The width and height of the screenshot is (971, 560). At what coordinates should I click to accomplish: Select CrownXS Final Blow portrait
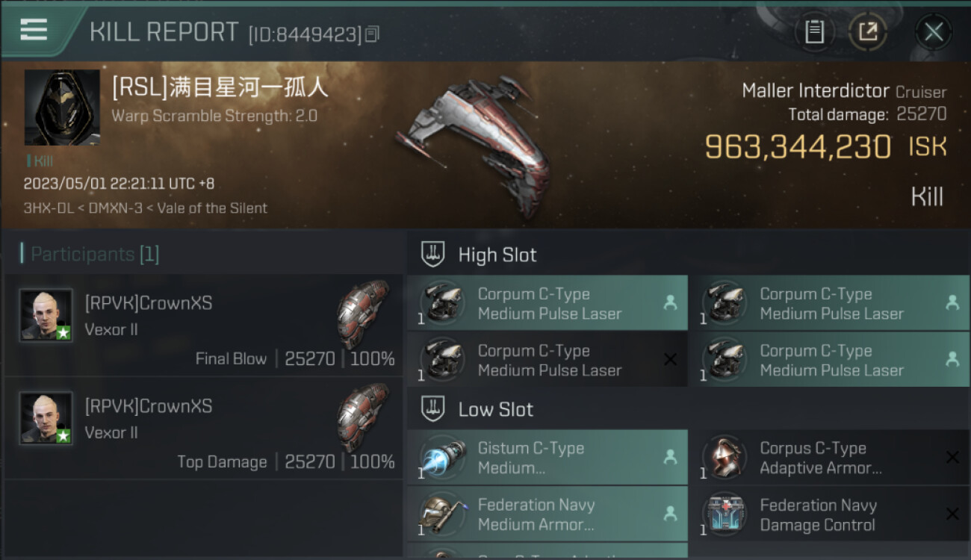46,315
